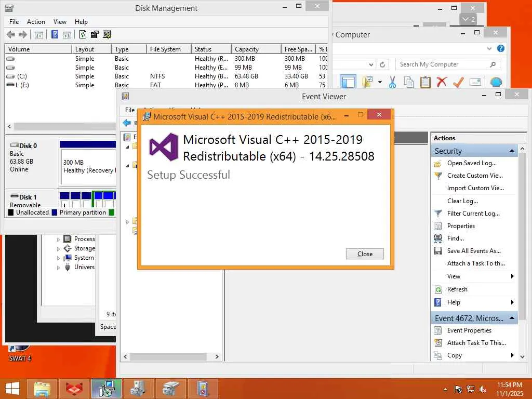This screenshot has height=399, width=532.
Task: Click the Back arrow in Disk Management toolbar
Action: pyautogui.click(x=11, y=34)
